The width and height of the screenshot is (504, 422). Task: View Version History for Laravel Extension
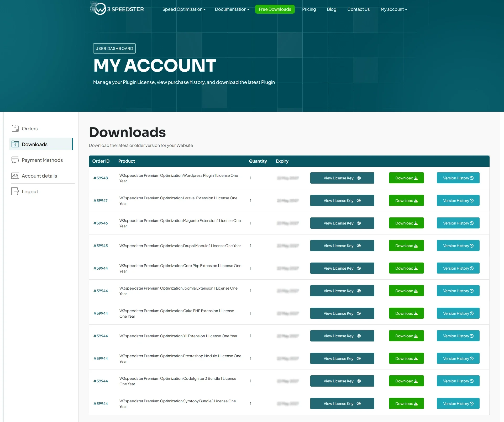coord(458,200)
